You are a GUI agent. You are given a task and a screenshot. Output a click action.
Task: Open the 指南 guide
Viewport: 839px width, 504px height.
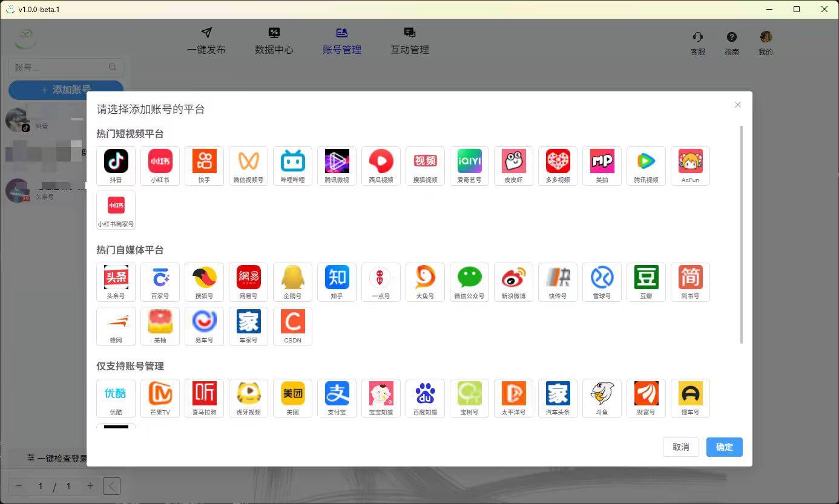(x=732, y=44)
